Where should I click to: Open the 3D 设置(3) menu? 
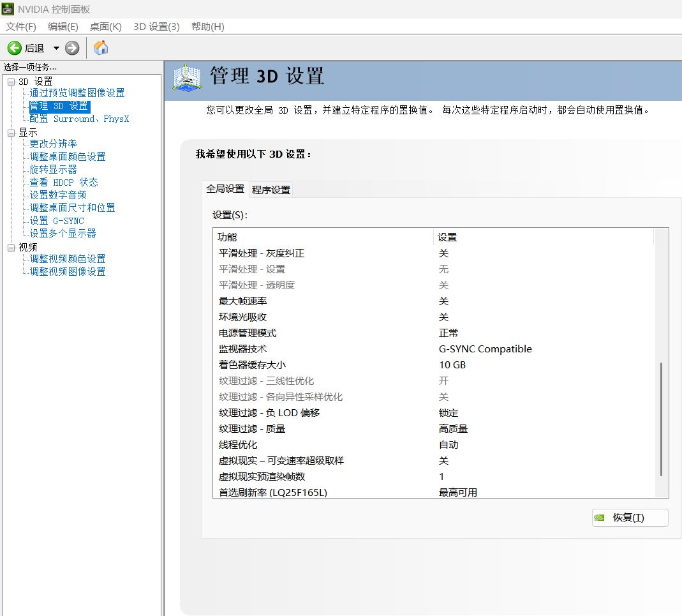click(x=156, y=27)
